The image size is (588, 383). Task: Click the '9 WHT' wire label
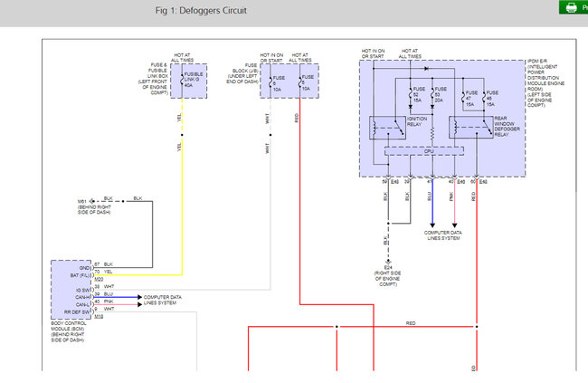[104, 309]
